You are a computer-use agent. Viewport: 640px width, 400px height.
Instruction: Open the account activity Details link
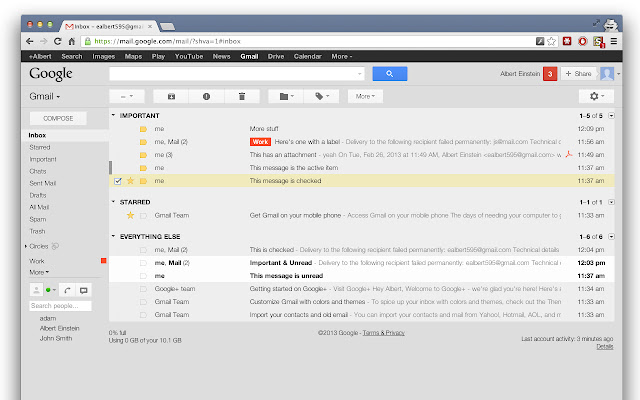[604, 347]
